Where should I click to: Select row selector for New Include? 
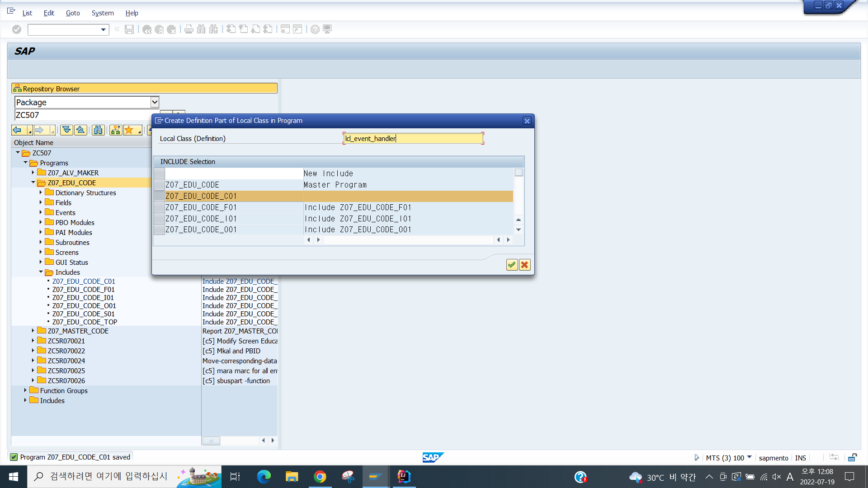pos(159,174)
